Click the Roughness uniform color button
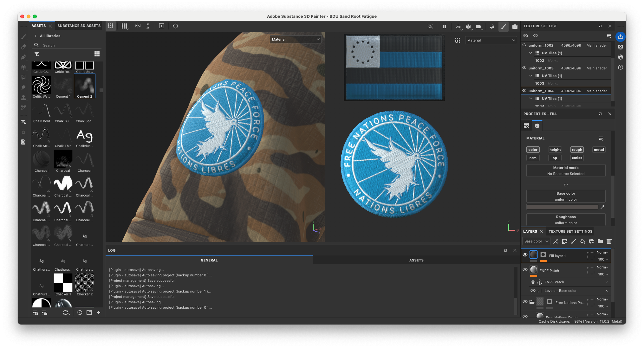This screenshot has height=348, width=644. (x=566, y=220)
